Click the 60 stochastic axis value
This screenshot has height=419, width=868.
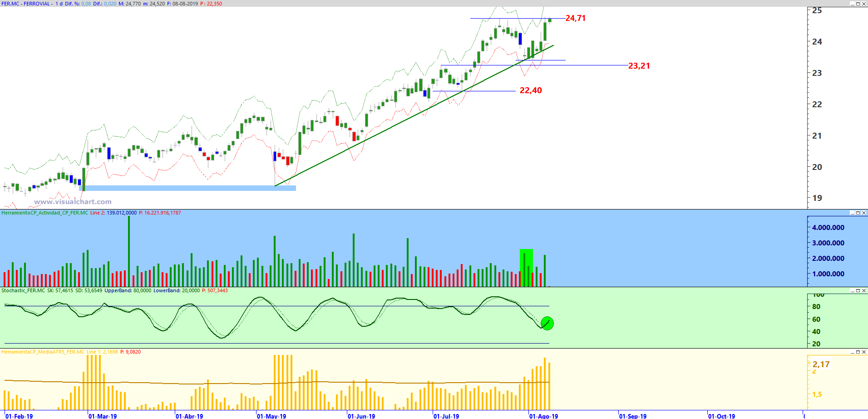tap(816, 319)
